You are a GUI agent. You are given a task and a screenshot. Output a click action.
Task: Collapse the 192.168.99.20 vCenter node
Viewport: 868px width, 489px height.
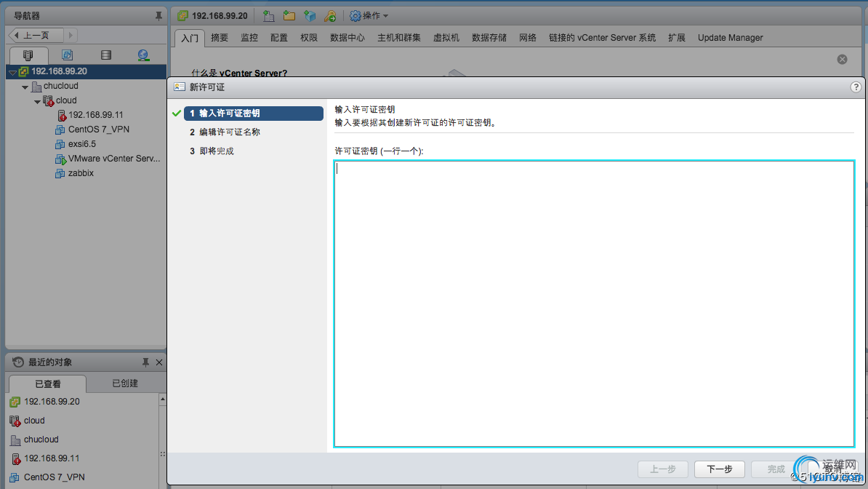[x=13, y=72]
